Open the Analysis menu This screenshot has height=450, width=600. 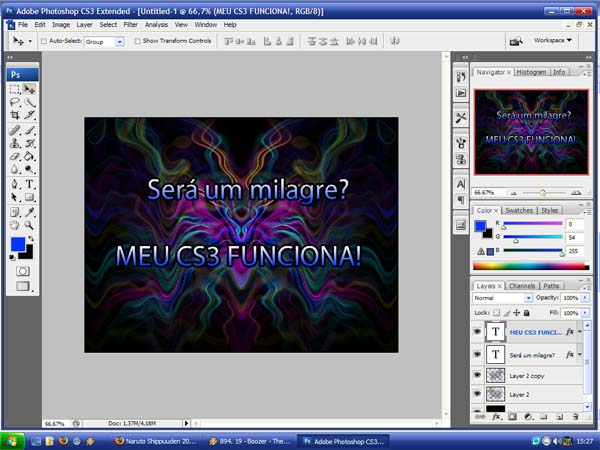click(x=156, y=24)
